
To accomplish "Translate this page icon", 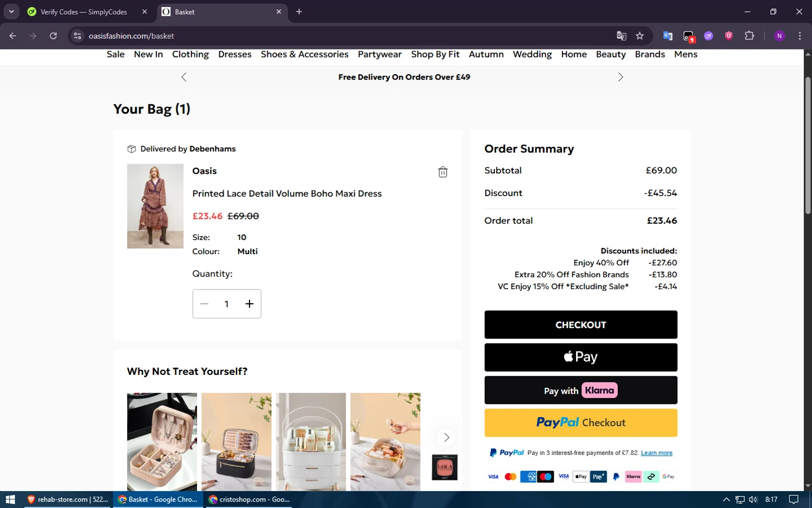I will pyautogui.click(x=621, y=36).
